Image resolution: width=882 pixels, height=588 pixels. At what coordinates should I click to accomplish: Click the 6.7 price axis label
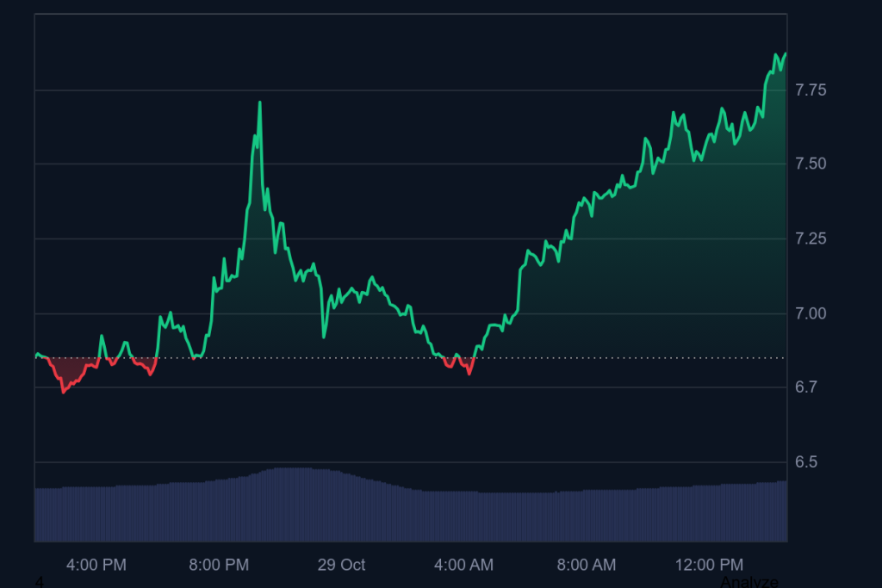[x=807, y=387]
